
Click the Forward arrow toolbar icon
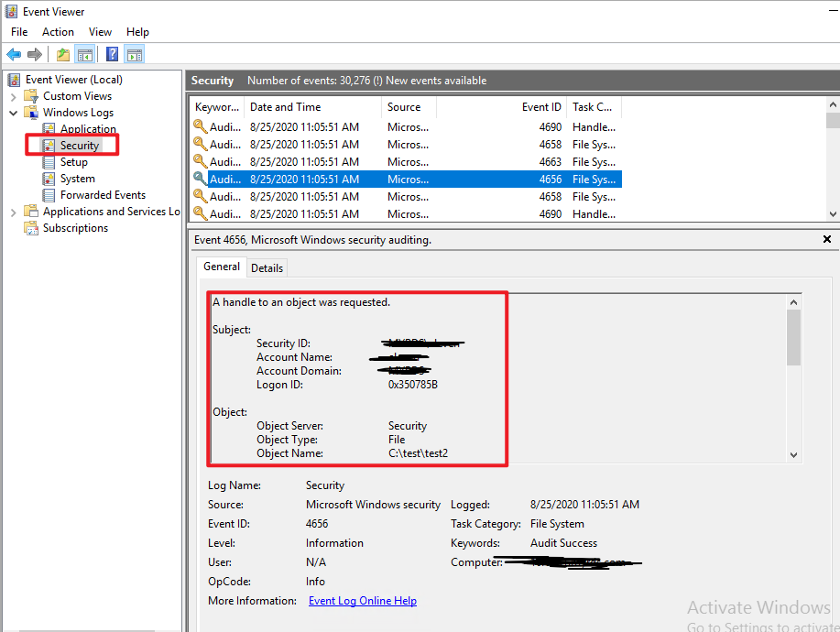pyautogui.click(x=34, y=55)
